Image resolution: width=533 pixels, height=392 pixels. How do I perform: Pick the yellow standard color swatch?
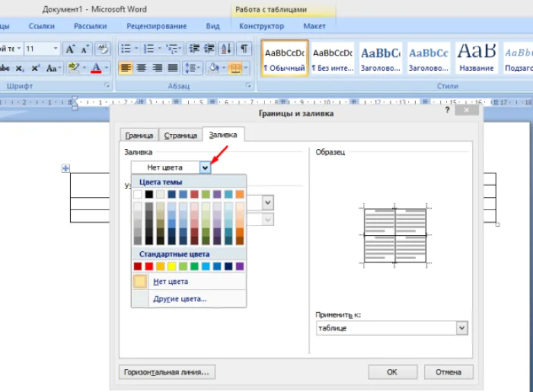click(x=171, y=266)
